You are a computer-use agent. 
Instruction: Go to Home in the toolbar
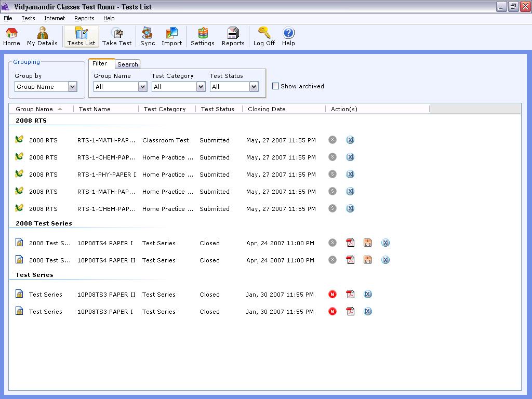pos(11,37)
